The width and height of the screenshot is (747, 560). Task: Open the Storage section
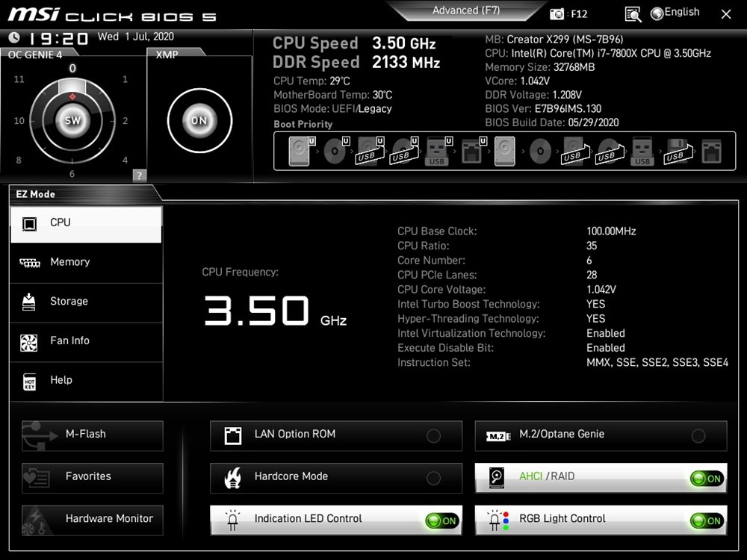(86, 302)
